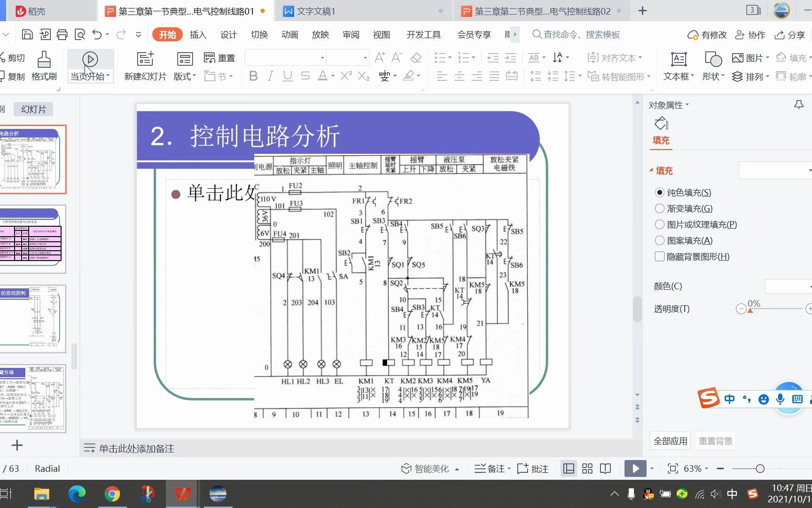Image resolution: width=812 pixels, height=508 pixels.
Task: Add a new document tab with plus
Action: pos(642,11)
